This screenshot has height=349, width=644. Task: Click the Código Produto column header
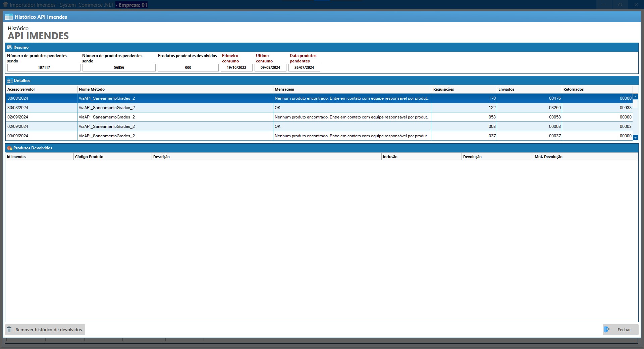click(x=89, y=157)
